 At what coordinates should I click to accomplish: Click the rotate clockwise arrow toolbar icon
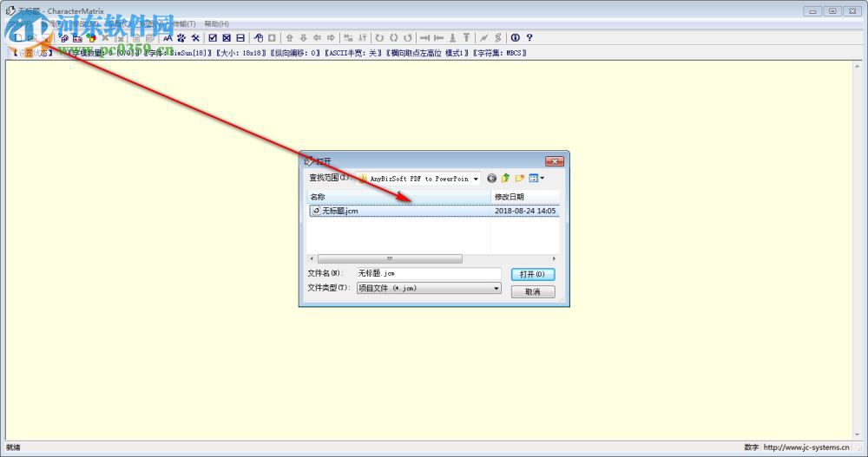379,37
